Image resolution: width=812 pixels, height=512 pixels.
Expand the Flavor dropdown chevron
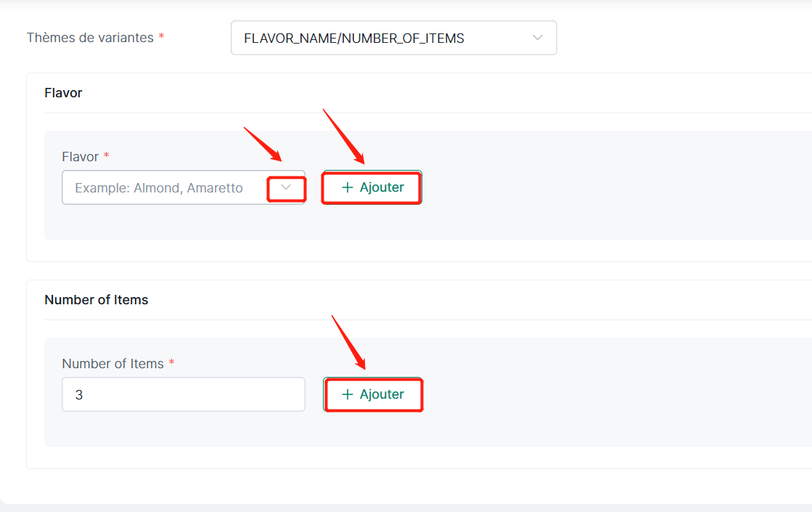[x=287, y=188]
